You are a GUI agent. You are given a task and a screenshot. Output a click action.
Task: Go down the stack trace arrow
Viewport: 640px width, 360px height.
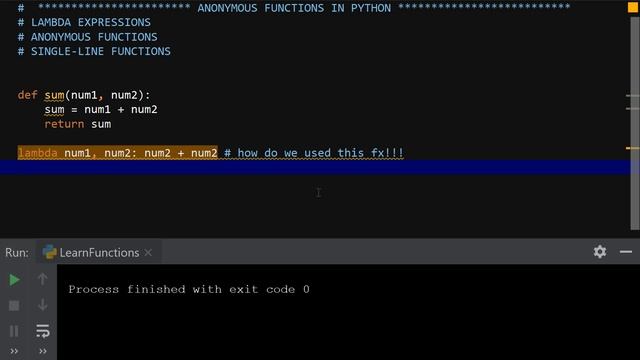tap(42, 305)
